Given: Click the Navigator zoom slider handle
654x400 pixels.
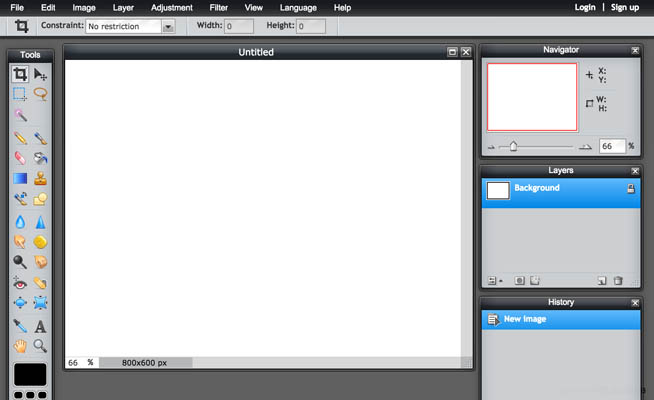Looking at the screenshot, I should 513,146.
